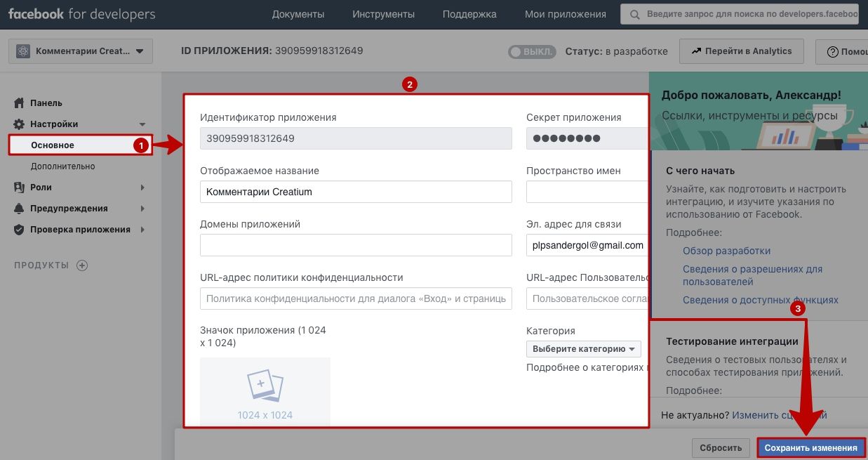868x460 pixels.
Task: Click the Перейти в Analytics button
Action: (742, 51)
